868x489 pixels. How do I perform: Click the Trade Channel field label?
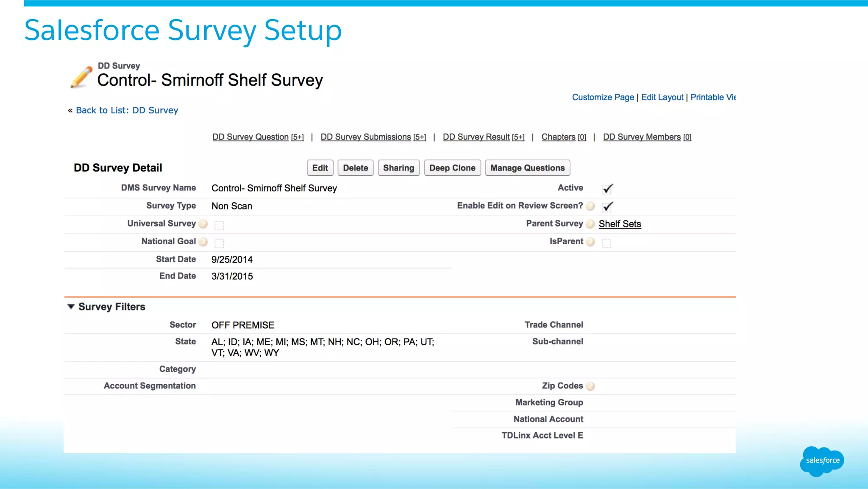[x=554, y=325]
